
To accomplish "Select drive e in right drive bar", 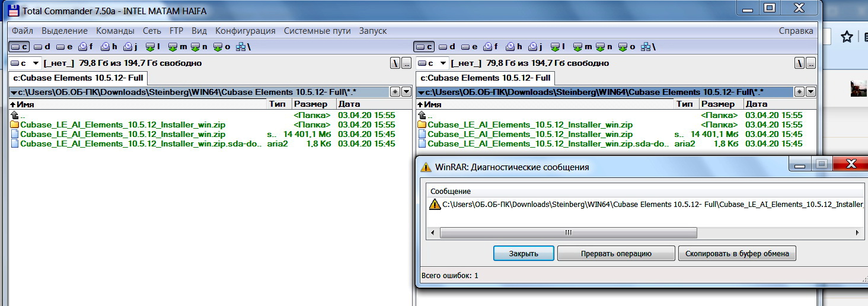I will 469,46.
